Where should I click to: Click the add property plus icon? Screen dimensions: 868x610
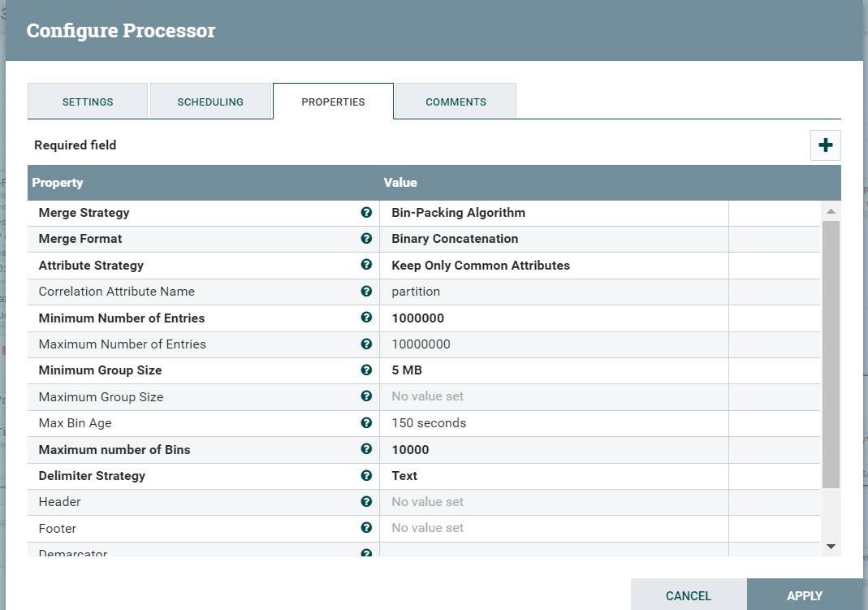click(x=825, y=145)
